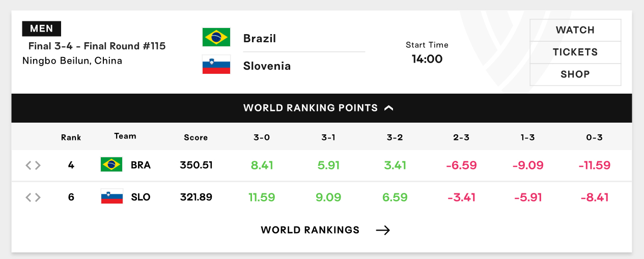Click the Final 3-4 Final Round #115 title
The width and height of the screenshot is (644, 259).
point(97,46)
